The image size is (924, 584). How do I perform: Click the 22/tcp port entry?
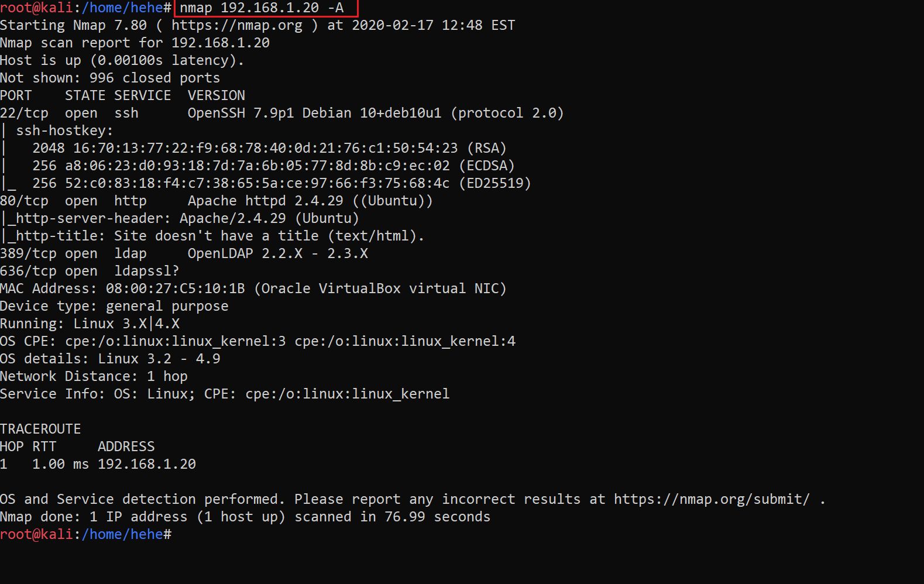click(24, 113)
